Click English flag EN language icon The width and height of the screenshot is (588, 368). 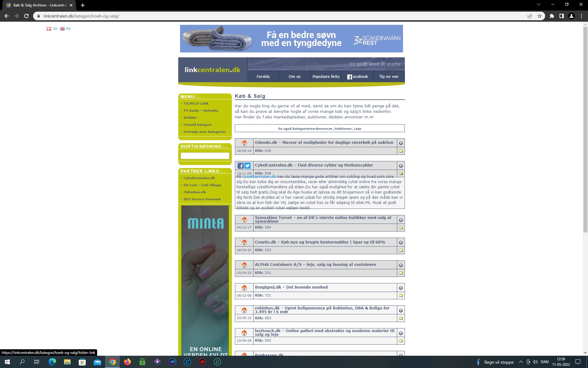[x=62, y=29]
